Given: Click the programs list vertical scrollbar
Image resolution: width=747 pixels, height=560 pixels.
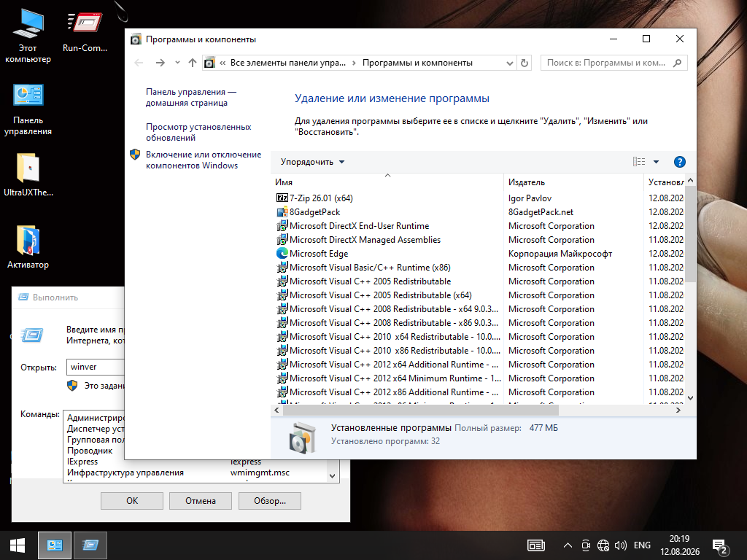Looking at the screenshot, I should [x=690, y=233].
